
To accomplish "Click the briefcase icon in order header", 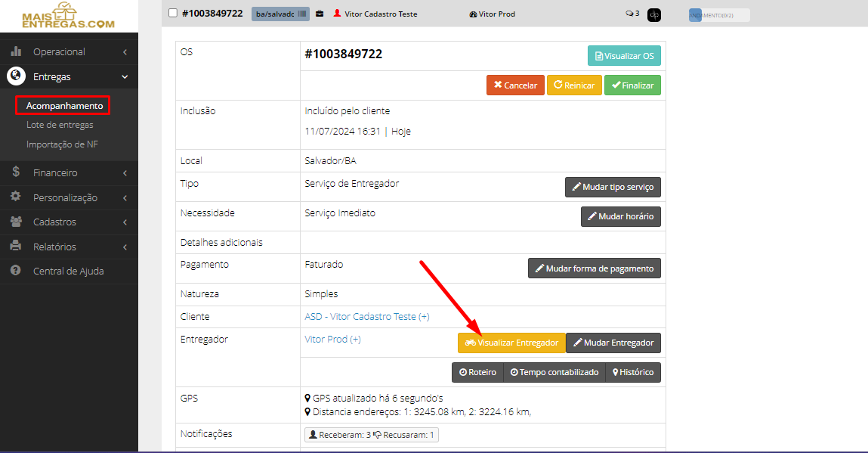I will coord(320,14).
